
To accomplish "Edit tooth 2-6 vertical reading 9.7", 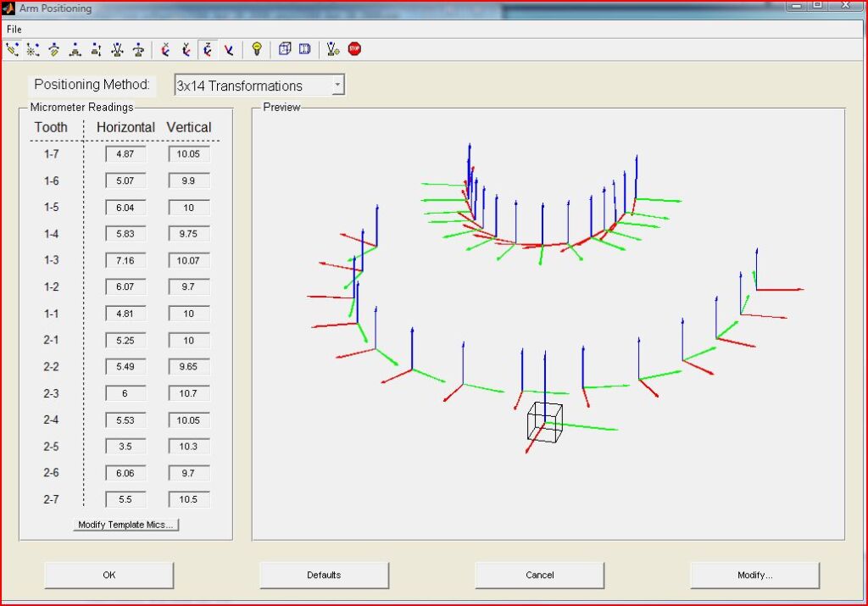I will (189, 473).
